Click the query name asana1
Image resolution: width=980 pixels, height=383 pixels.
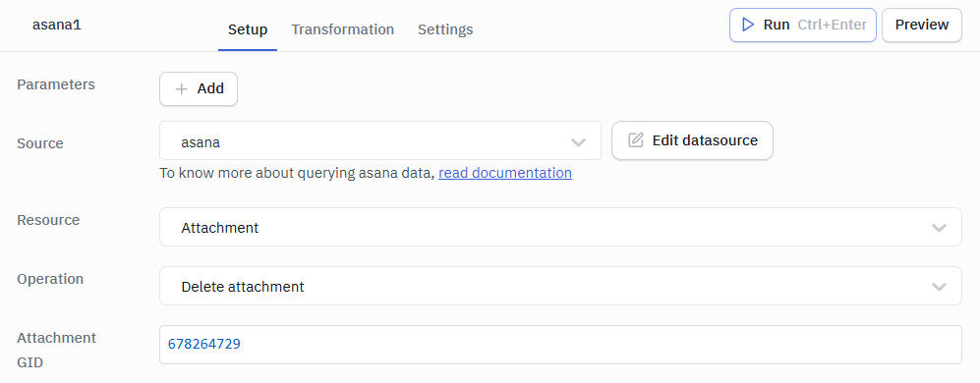57,26
